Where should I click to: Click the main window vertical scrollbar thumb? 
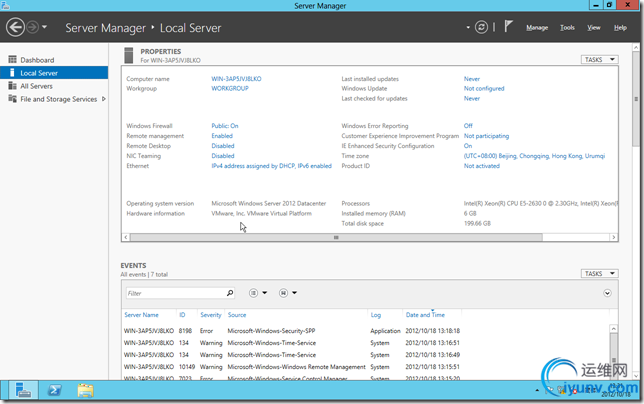click(636, 99)
